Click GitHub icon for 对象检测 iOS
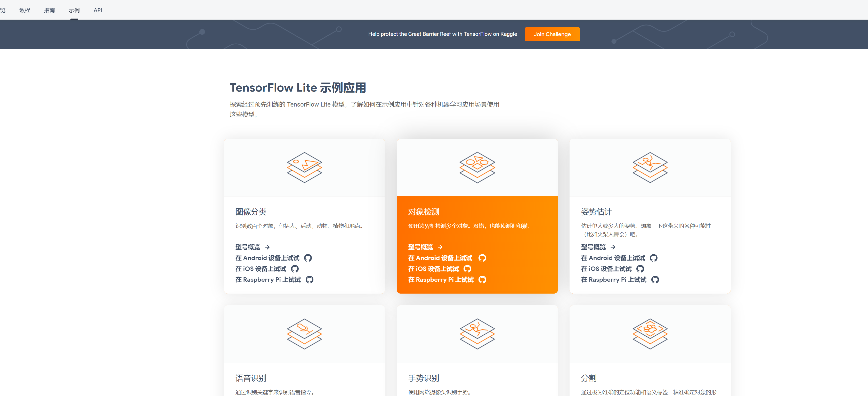 467,269
